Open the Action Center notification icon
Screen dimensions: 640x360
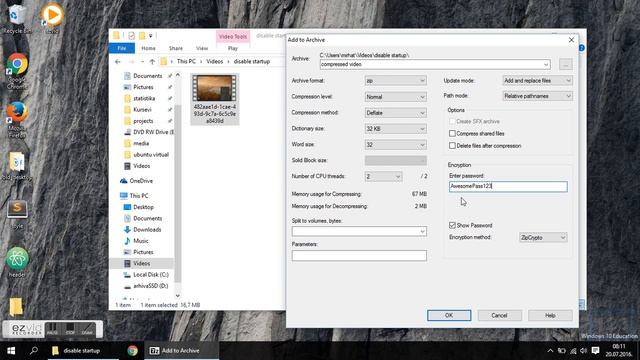coord(596,351)
